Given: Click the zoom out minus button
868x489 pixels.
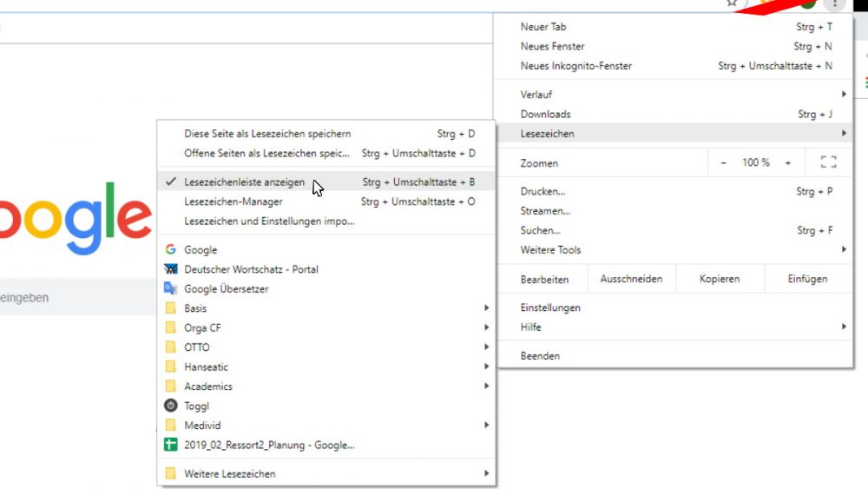Looking at the screenshot, I should pos(723,162).
